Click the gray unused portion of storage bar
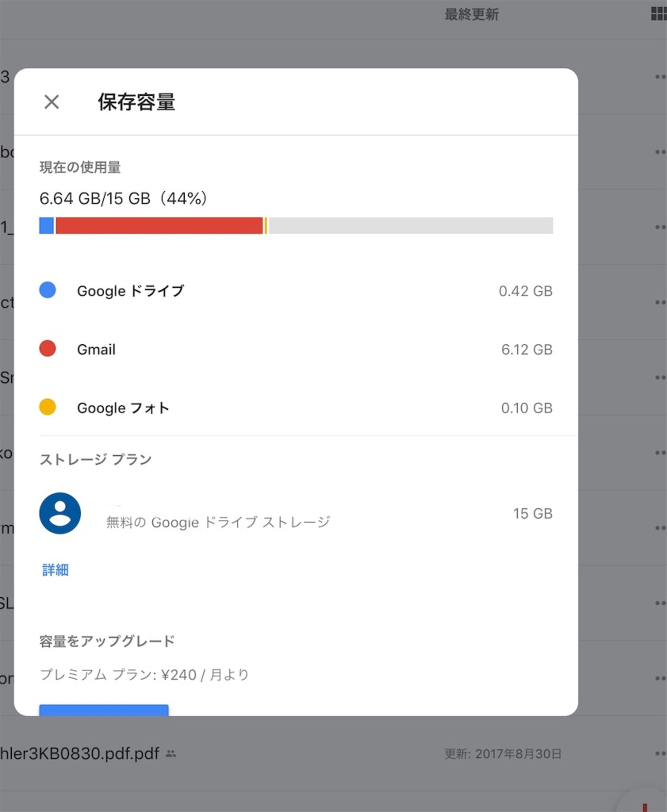 (410, 226)
